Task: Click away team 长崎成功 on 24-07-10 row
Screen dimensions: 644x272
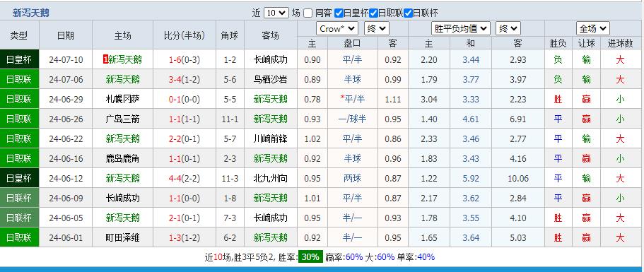Action: click(x=271, y=60)
